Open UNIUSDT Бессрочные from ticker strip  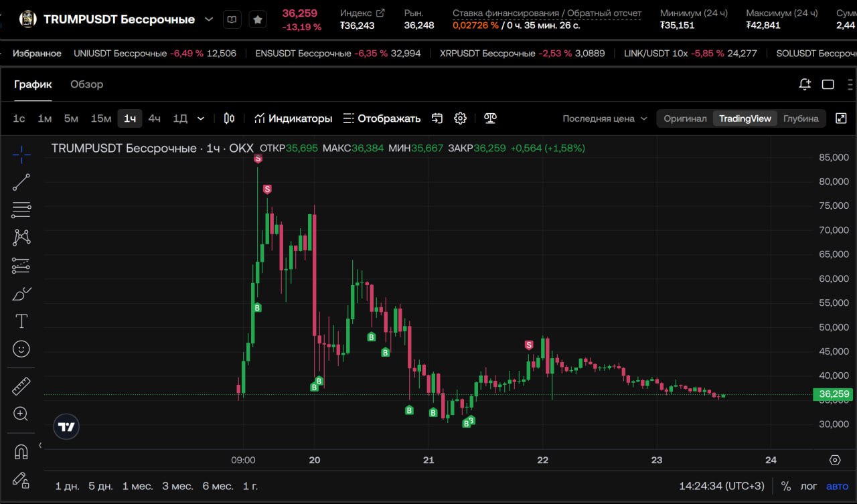coord(155,54)
